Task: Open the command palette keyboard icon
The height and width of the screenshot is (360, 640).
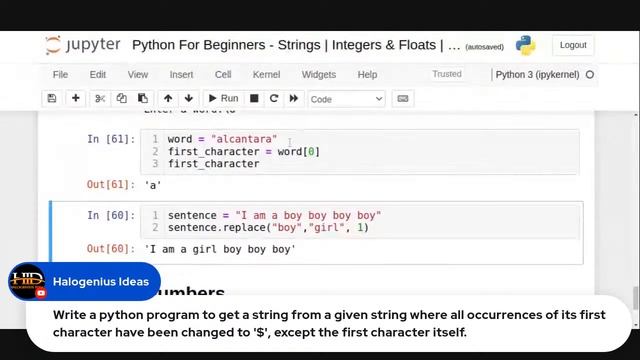Action: point(403,98)
